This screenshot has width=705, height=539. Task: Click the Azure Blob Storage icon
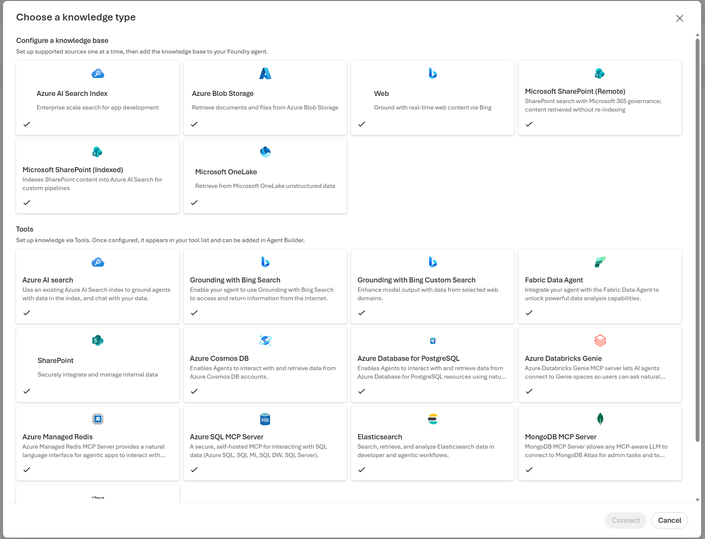265,73
